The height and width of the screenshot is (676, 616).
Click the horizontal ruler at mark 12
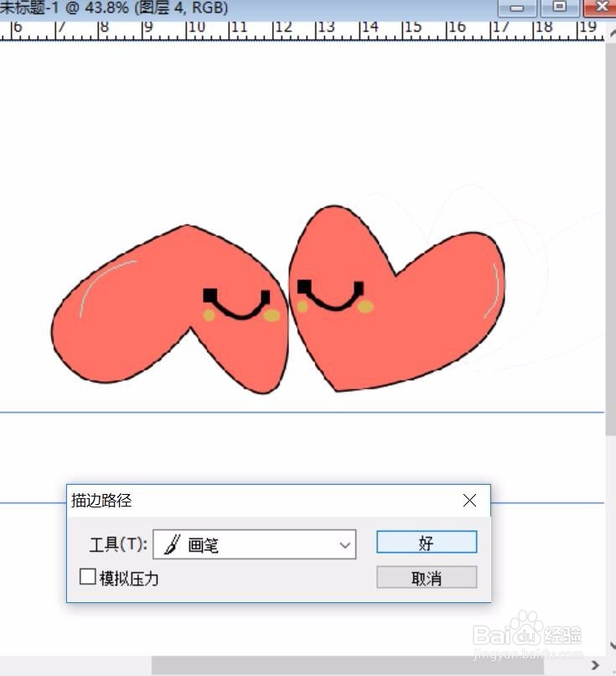click(x=283, y=28)
